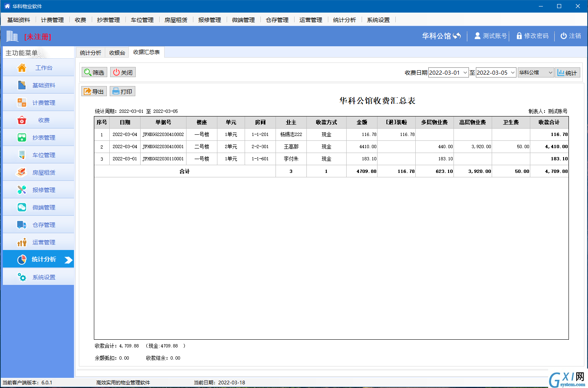
Task: Open 系统设置 in the top menu bar
Action: (x=378, y=20)
